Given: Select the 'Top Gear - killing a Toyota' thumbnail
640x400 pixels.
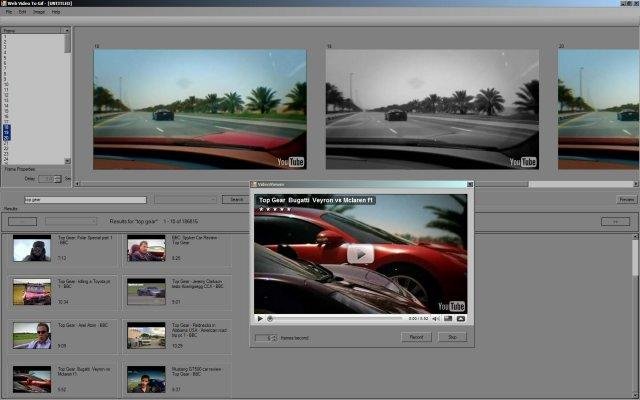Looking at the screenshot, I should (x=32, y=291).
